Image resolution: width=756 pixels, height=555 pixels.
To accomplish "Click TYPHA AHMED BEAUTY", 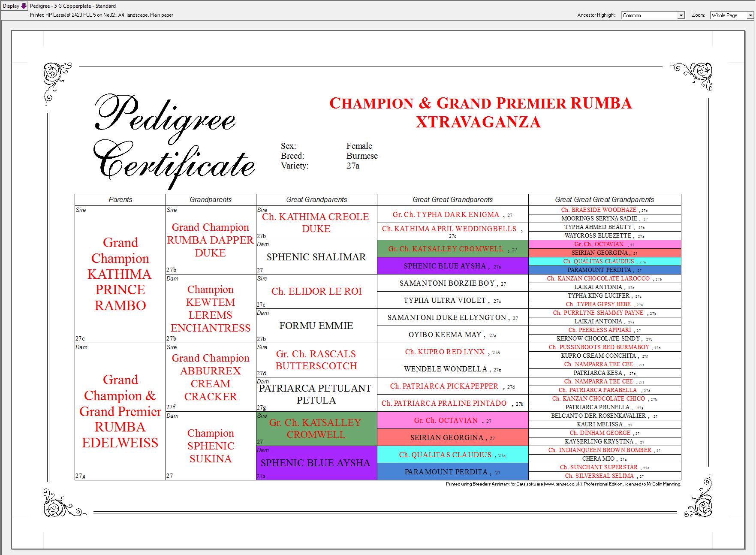I will click(x=605, y=227).
